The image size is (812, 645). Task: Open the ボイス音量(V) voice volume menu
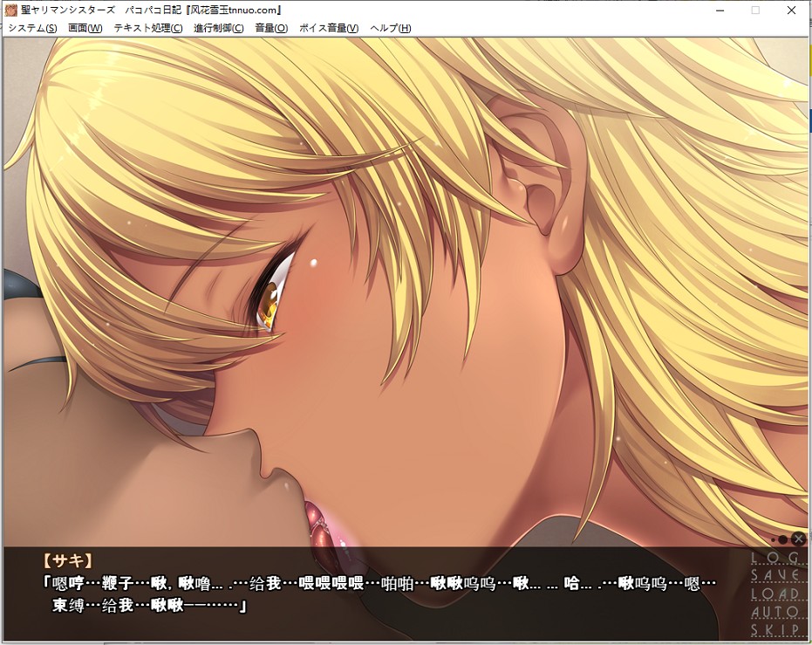tap(328, 28)
